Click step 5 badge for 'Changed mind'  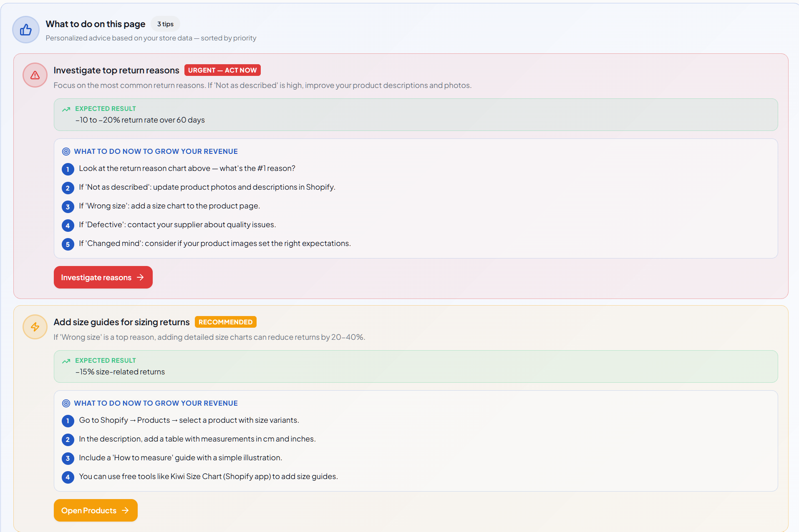pyautogui.click(x=68, y=244)
